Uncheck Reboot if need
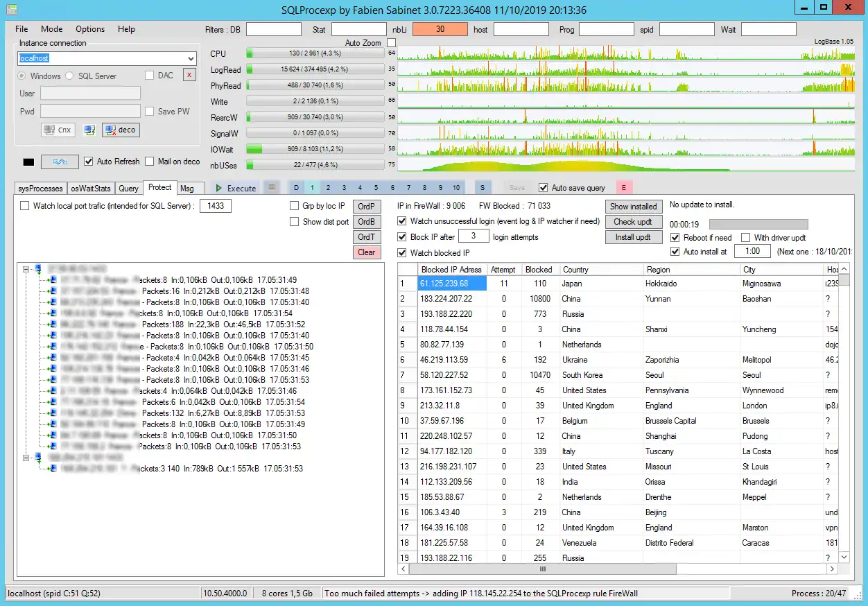Image resolution: width=868 pixels, height=606 pixels. (x=675, y=238)
